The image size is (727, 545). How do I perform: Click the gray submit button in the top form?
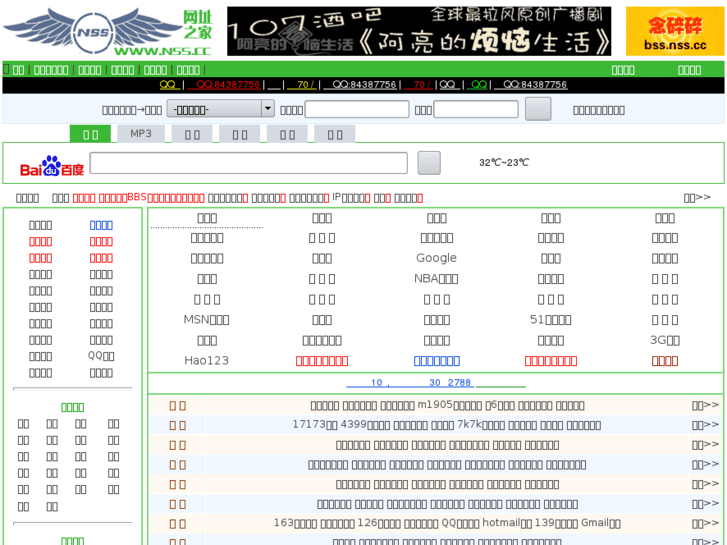pyautogui.click(x=538, y=109)
